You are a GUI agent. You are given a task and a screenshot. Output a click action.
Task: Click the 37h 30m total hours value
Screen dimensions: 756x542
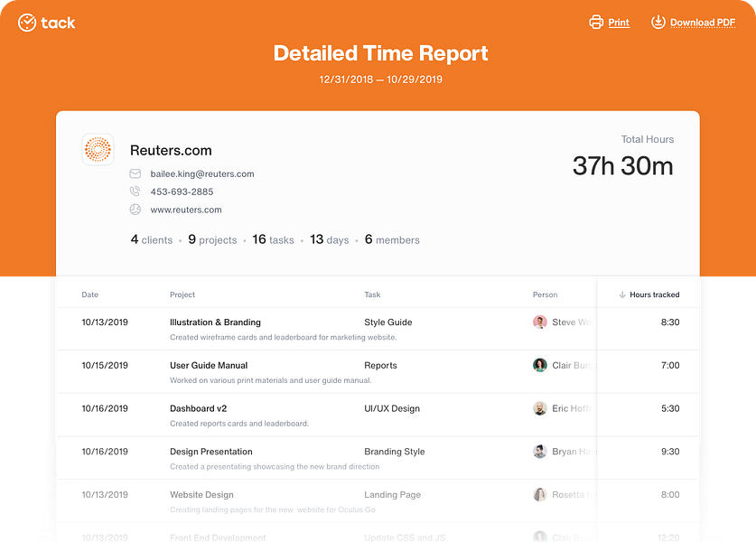click(x=622, y=166)
